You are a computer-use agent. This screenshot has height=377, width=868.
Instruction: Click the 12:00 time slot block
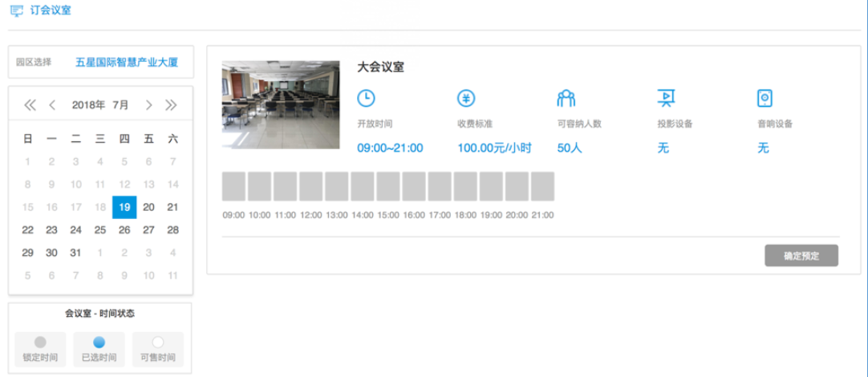[x=311, y=187]
